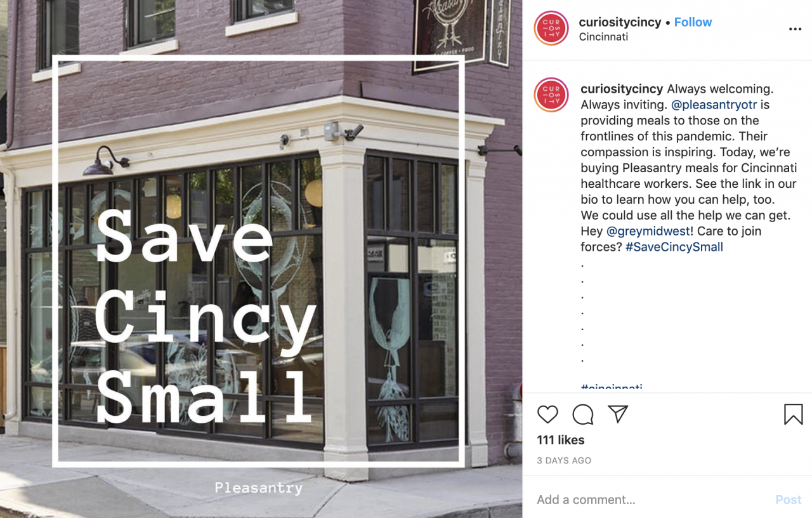The height and width of the screenshot is (518, 812).
Task: Open curiositycincy username in caption
Action: (622, 89)
